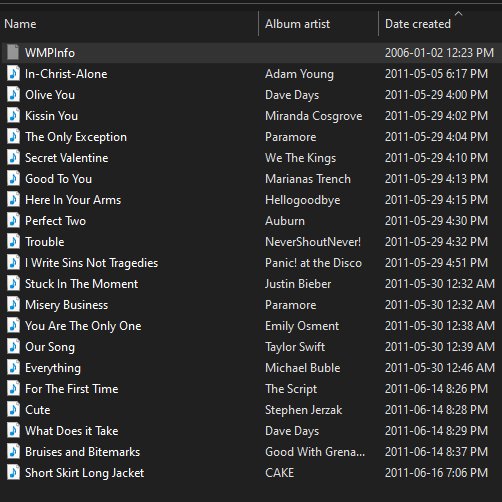Click the Miranda Cosgrove album artist cell
Viewport: 502px width, 502px height.
(x=314, y=116)
